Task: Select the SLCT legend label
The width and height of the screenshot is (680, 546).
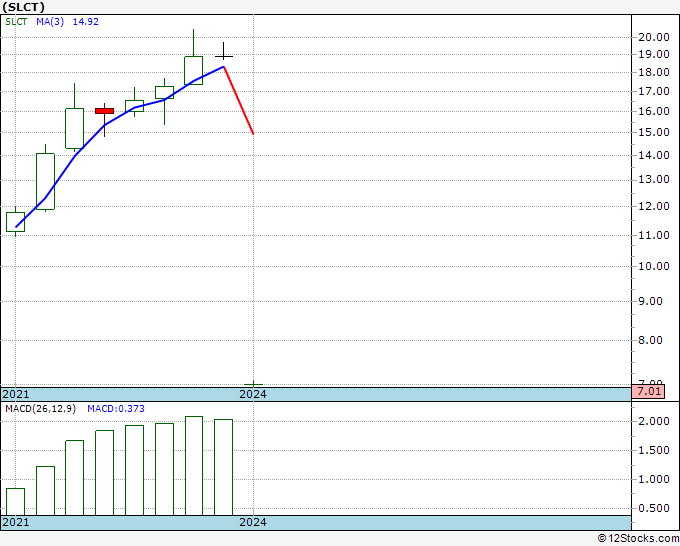Action: point(16,22)
